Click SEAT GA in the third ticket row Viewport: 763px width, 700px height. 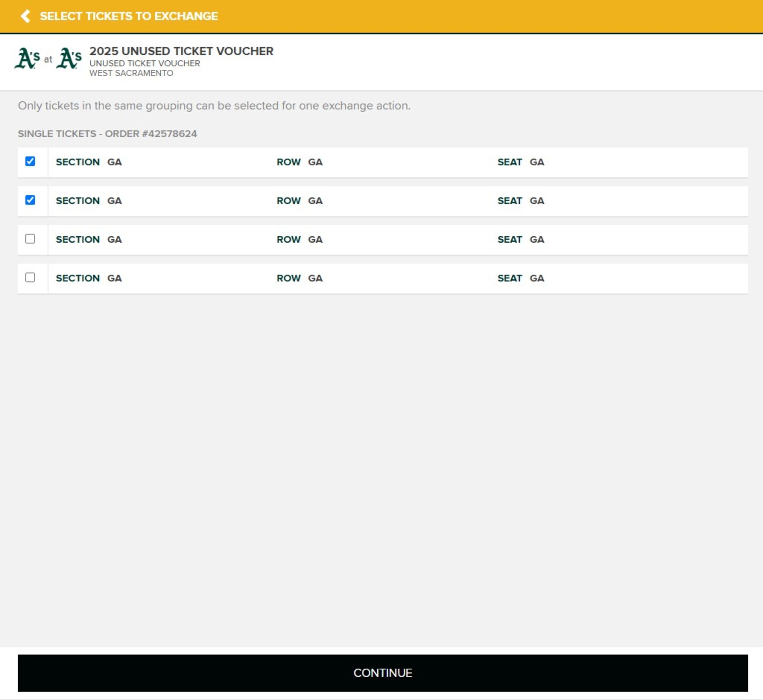pos(521,239)
